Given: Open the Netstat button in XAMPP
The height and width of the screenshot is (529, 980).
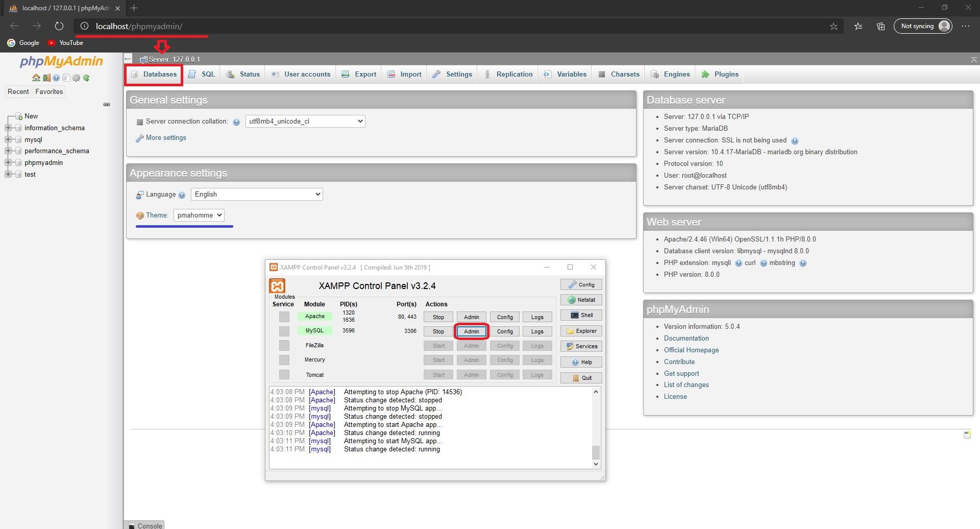Looking at the screenshot, I should click(581, 300).
